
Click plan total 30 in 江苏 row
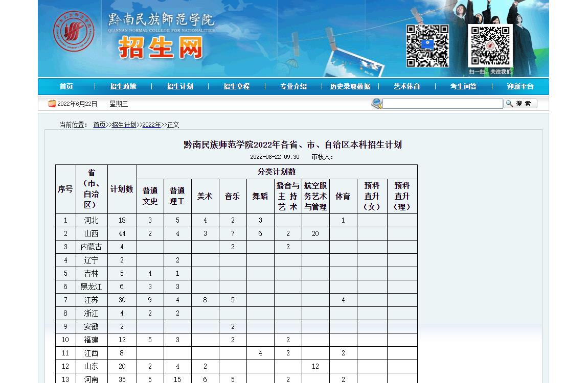pyautogui.click(x=122, y=300)
